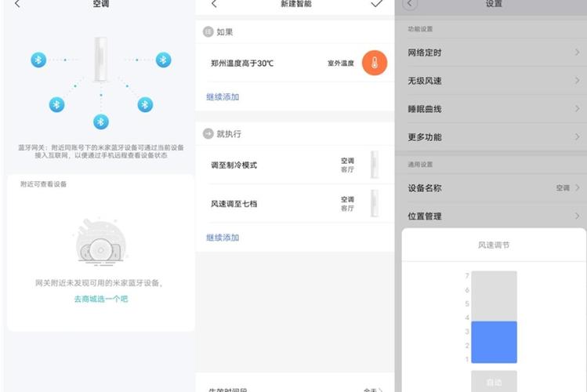Tap the orange outdoor temperature icon
Image resolution: width=587 pixels, height=392 pixels.
point(375,63)
